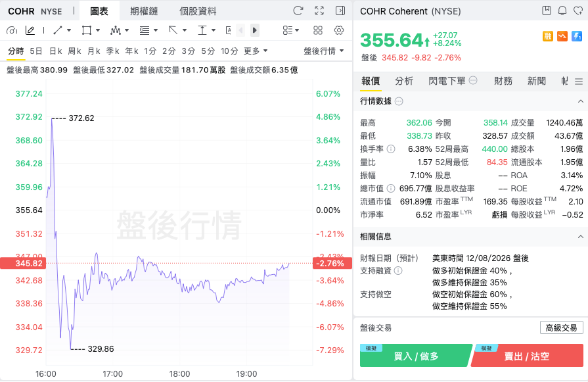Switch chart to 月k view
The height and width of the screenshot is (382, 588).
(x=94, y=51)
